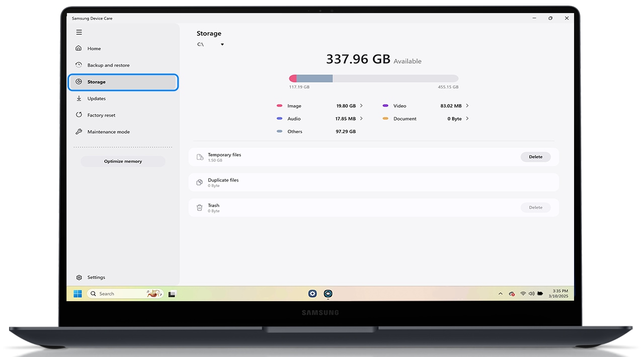Viewport: 644px width, 357px height.
Task: Click the Others 97.29 GB value
Action: coord(346,131)
